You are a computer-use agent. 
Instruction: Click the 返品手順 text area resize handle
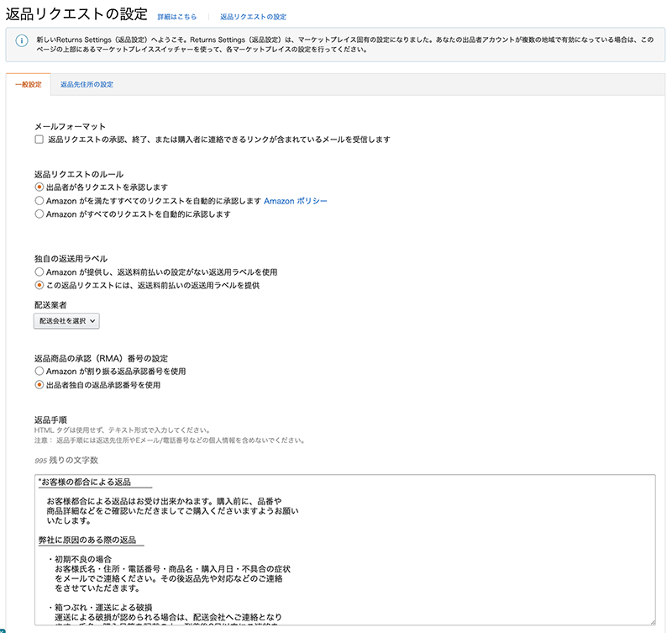[653, 622]
